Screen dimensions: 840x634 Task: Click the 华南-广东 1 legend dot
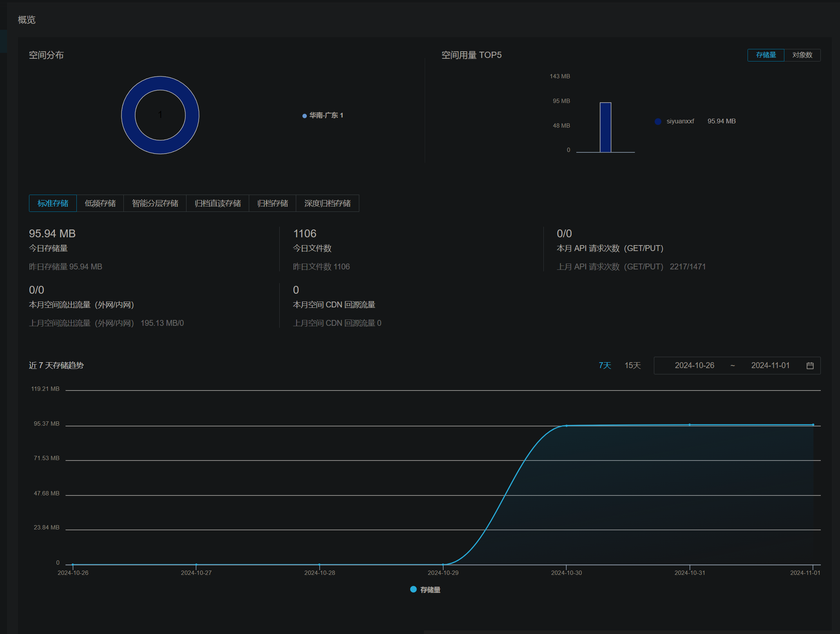304,116
